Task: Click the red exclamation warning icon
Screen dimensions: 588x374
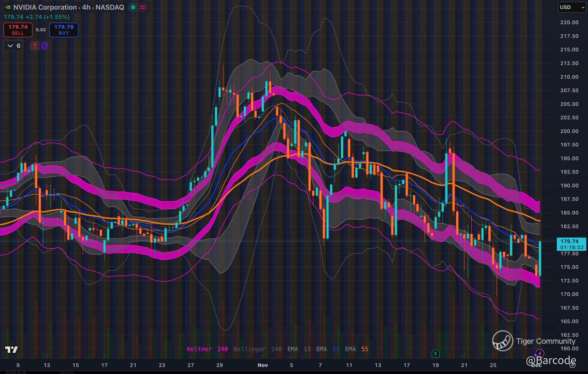Action: click(35, 46)
